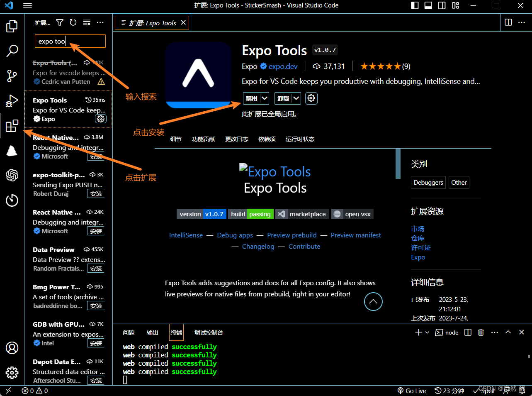Click the Other category tag
Image resolution: width=532 pixels, height=396 pixels.
tap(459, 183)
